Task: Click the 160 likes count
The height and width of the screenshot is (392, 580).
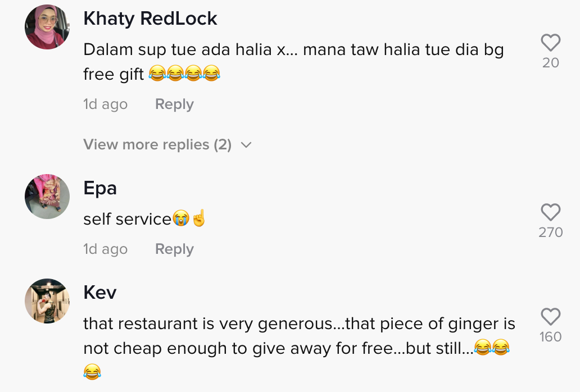Action: click(x=550, y=337)
